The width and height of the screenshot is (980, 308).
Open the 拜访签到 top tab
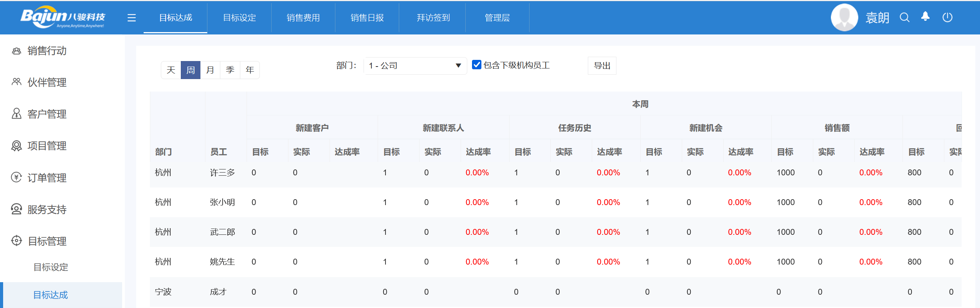coord(433,18)
